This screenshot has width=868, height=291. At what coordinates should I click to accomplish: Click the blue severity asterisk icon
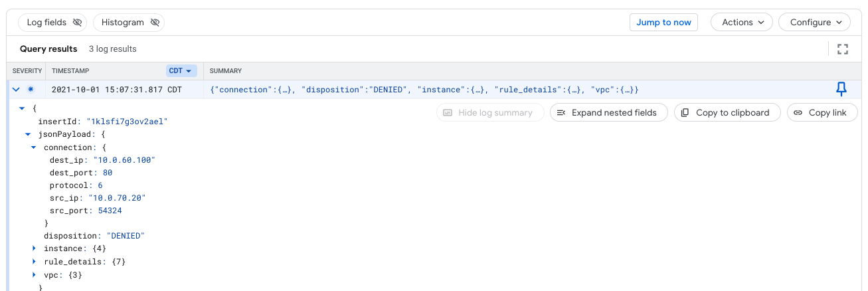pos(30,90)
